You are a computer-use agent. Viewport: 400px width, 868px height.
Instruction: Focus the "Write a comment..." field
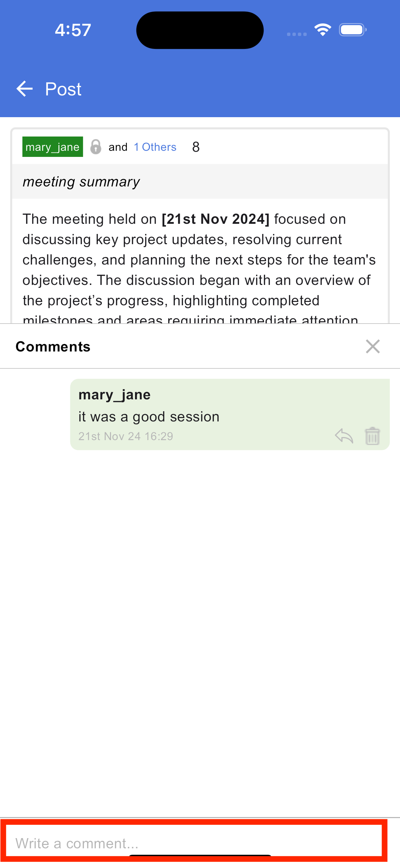(193, 843)
